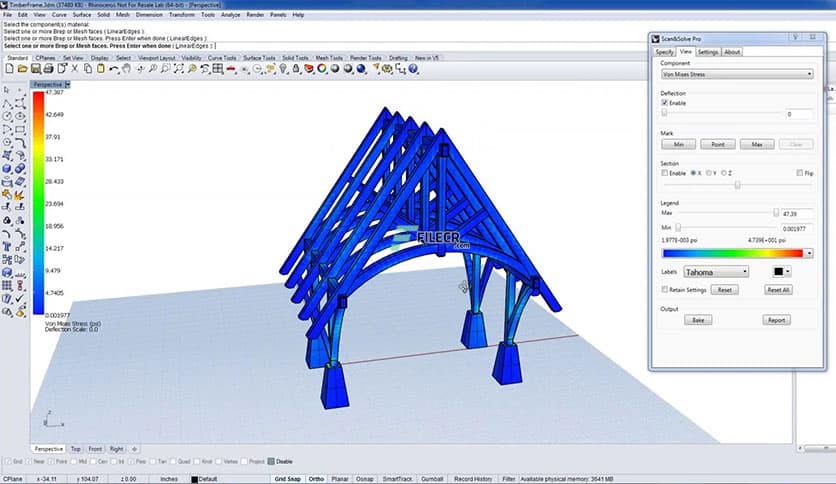Click the Report button
This screenshot has height=484, width=836.
click(776, 320)
